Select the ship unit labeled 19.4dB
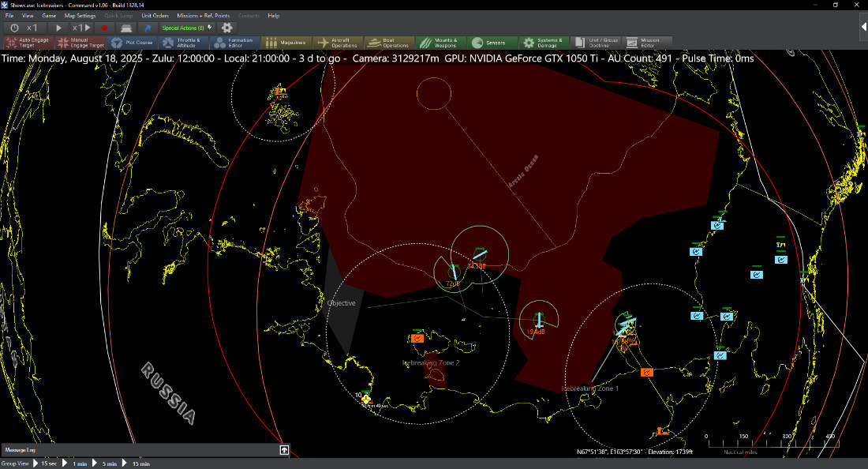 pos(539,320)
